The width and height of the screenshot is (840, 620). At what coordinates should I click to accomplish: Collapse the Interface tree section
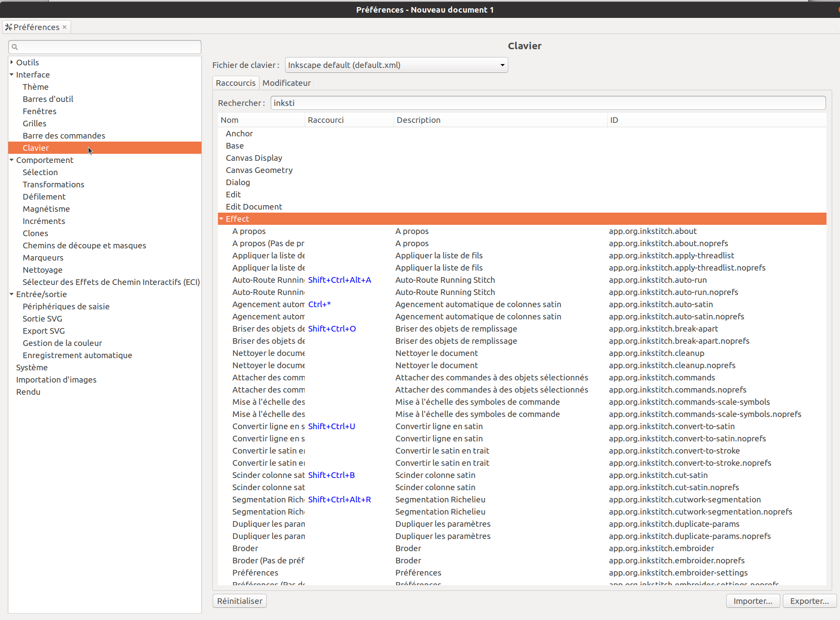click(x=12, y=75)
